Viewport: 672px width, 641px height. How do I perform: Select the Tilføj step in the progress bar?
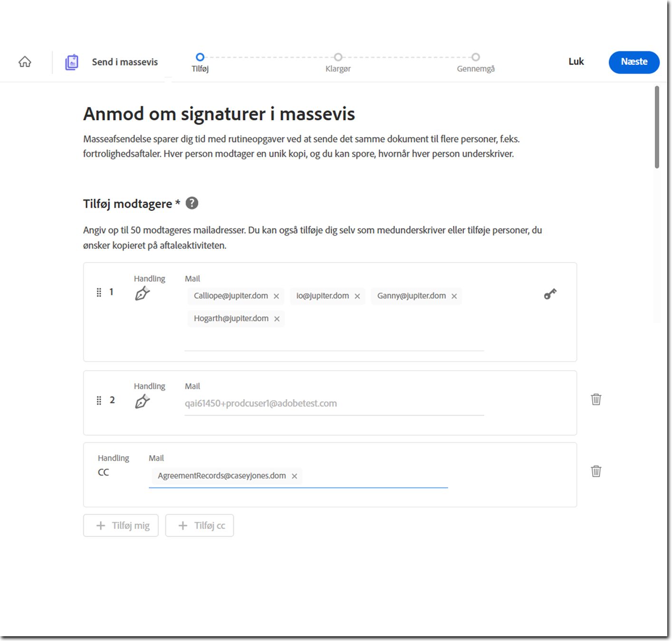[200, 62]
